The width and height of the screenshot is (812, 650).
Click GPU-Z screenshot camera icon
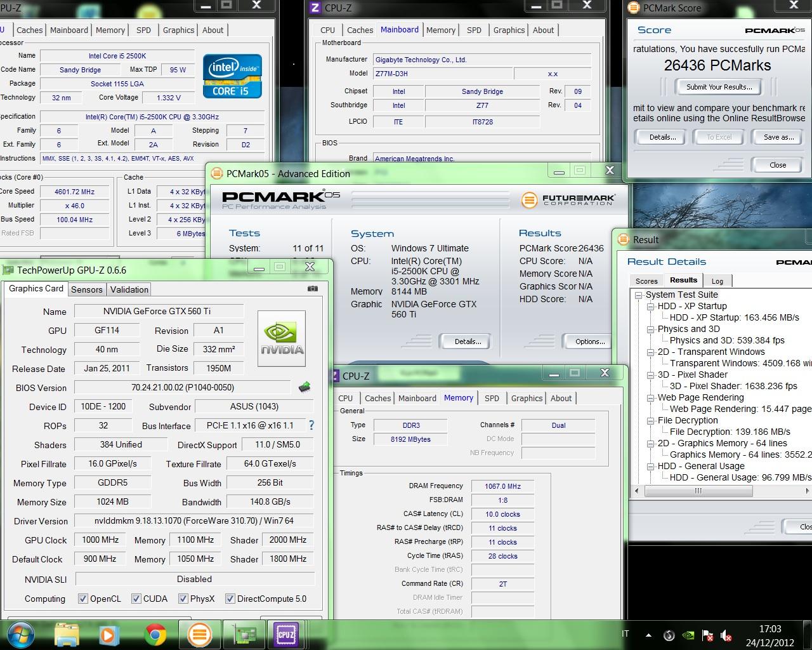click(312, 289)
